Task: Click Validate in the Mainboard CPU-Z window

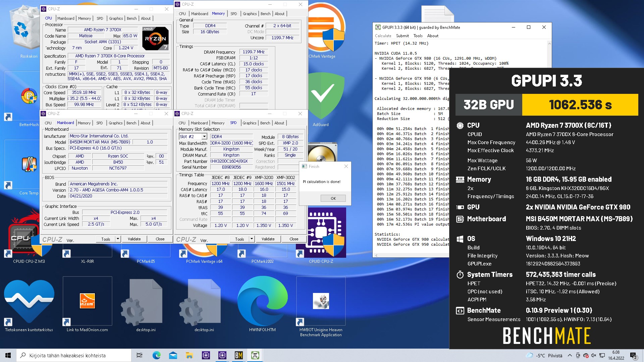Action: click(x=134, y=239)
